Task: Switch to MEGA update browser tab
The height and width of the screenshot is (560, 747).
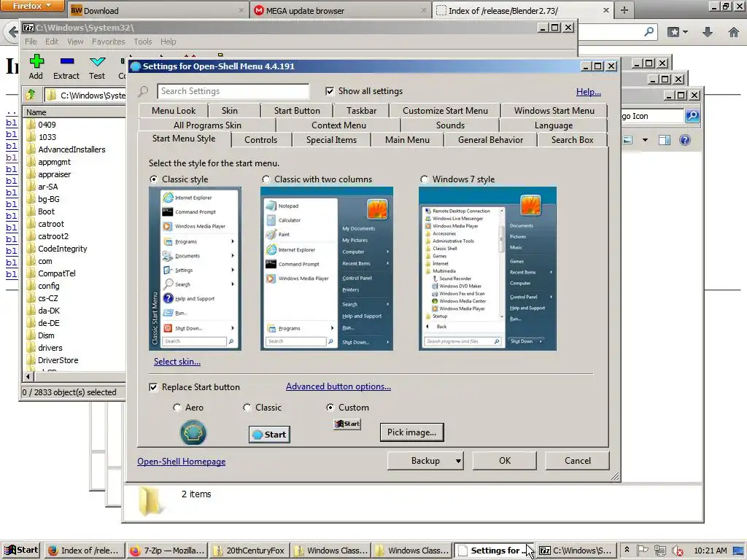Action: coord(340,10)
